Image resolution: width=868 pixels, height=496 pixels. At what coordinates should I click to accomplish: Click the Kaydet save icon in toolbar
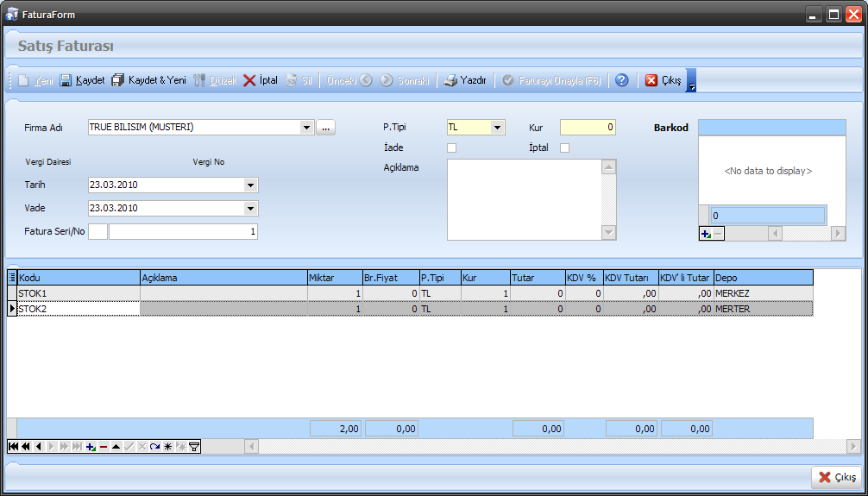tap(66, 80)
